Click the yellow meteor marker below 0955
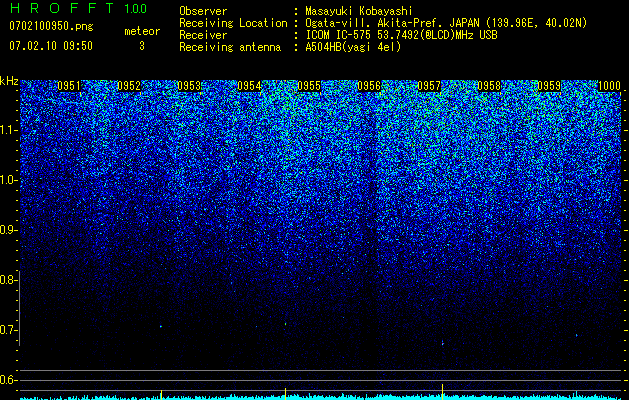629x400 pixels. (x=285, y=393)
